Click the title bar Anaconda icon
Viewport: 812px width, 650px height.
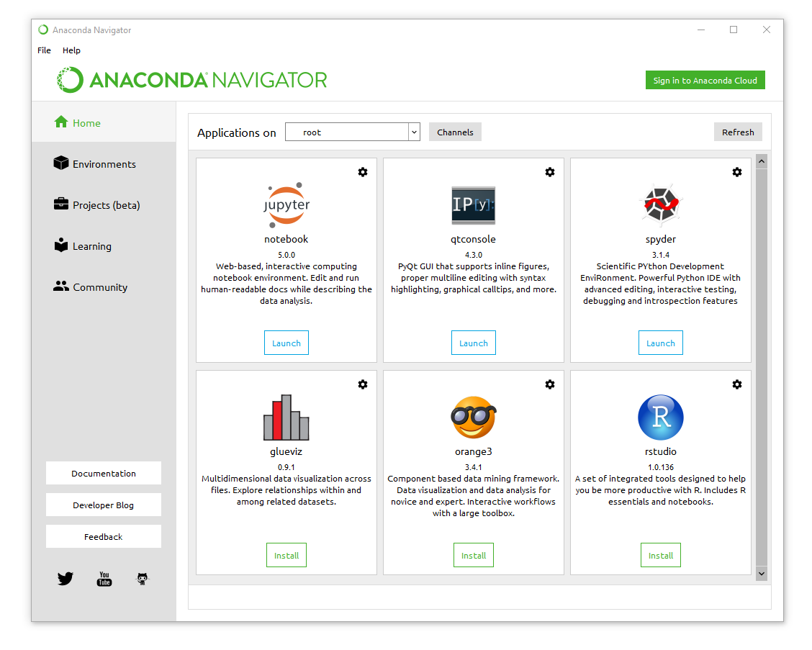[x=43, y=30]
